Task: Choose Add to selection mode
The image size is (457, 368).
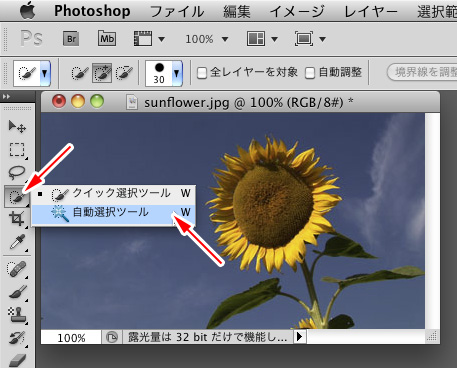Action: (x=102, y=73)
